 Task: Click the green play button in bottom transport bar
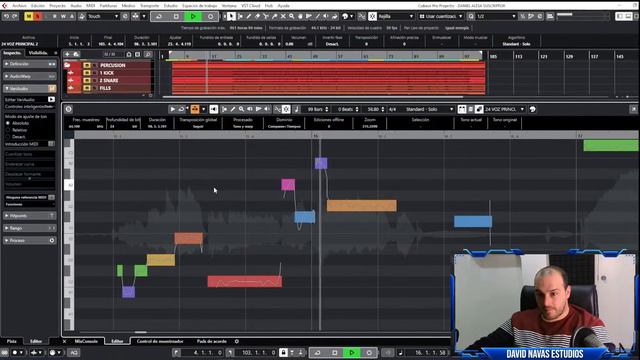click(x=352, y=353)
